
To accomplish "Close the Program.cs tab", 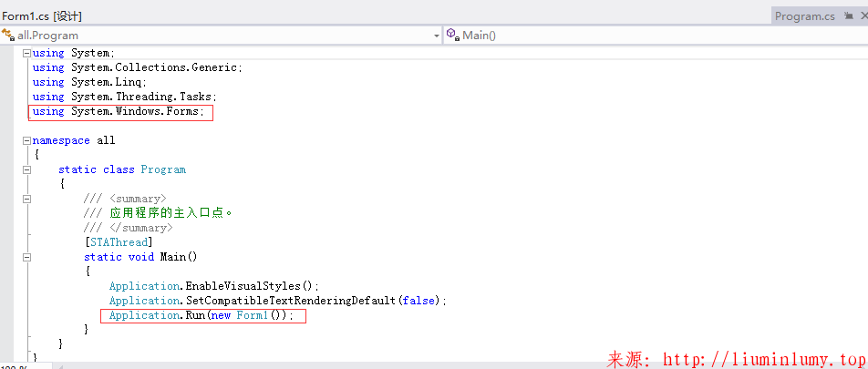I will [x=863, y=16].
